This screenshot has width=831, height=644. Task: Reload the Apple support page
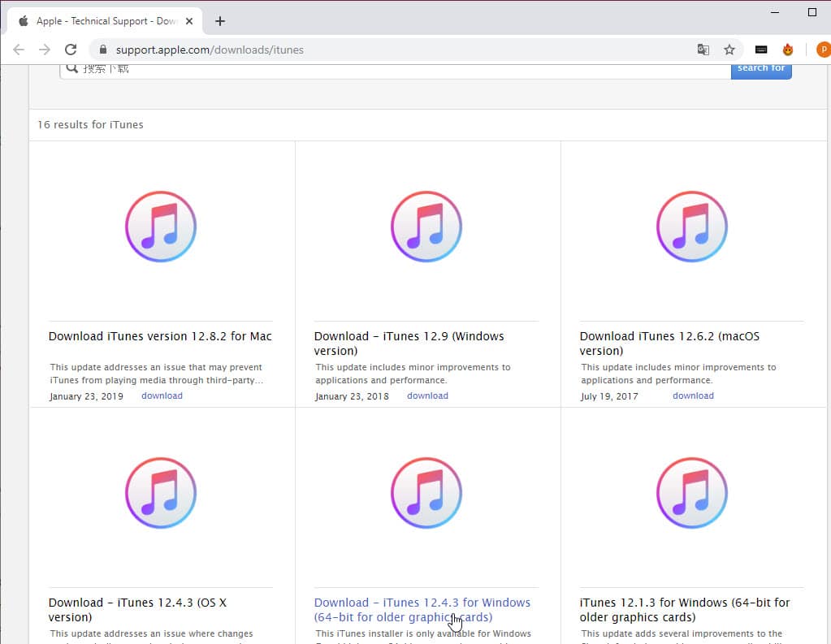(x=71, y=50)
